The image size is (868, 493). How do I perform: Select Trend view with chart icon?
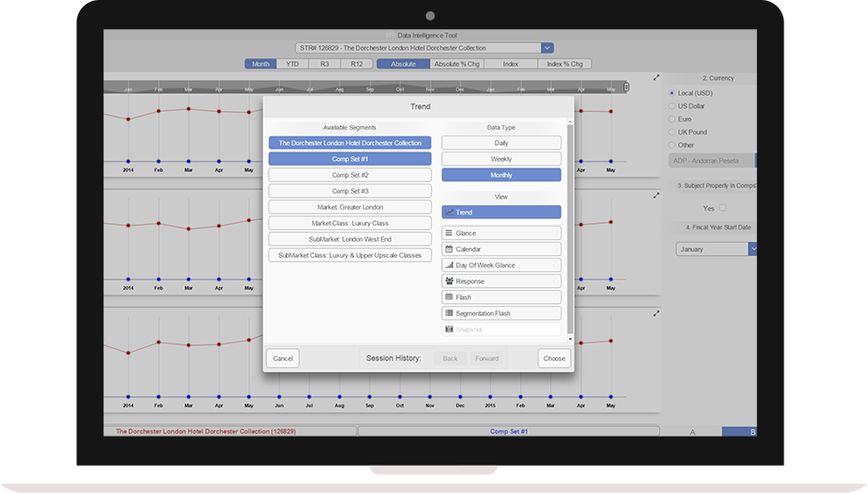tap(501, 212)
